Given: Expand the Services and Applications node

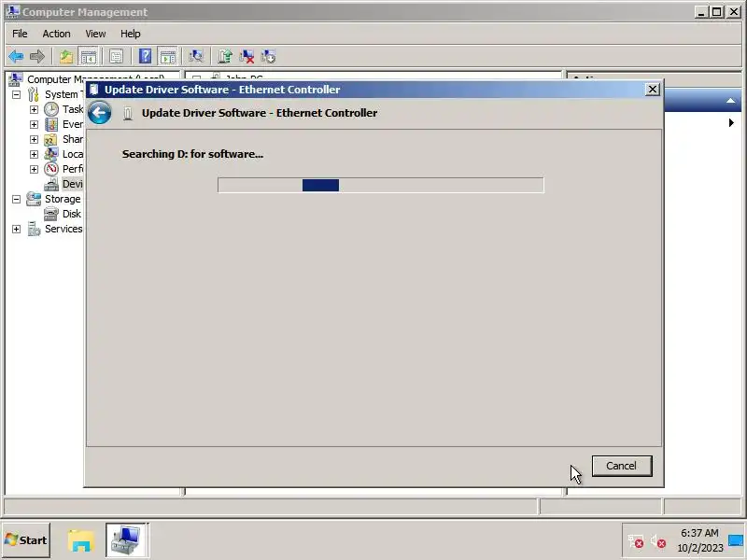Looking at the screenshot, I should (17, 229).
